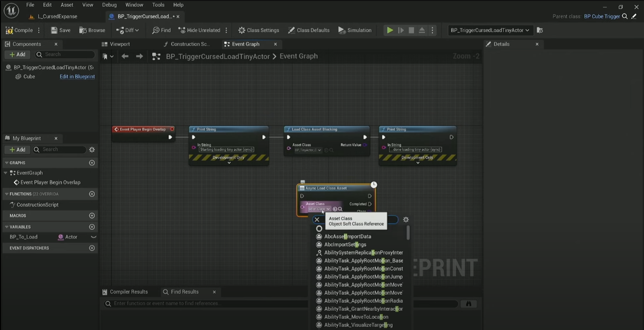Click Add button in My Blueprint
The image size is (644, 330).
tap(17, 149)
